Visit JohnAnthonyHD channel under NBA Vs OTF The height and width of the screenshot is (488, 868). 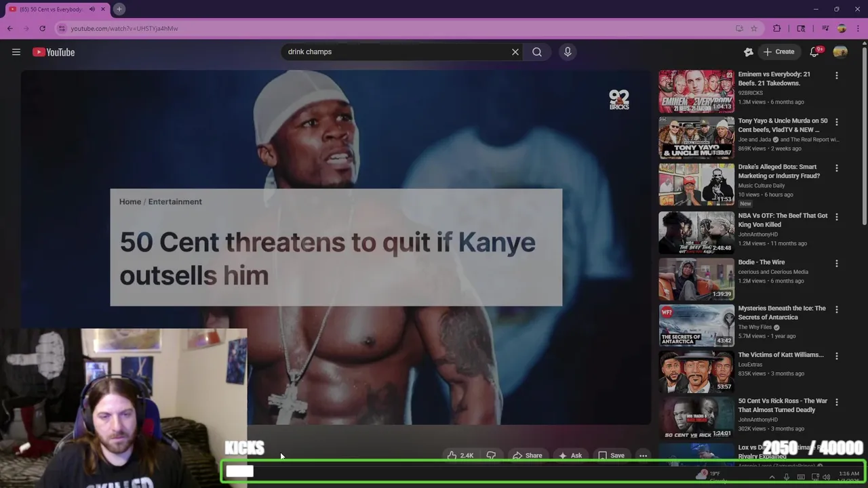pos(758,235)
